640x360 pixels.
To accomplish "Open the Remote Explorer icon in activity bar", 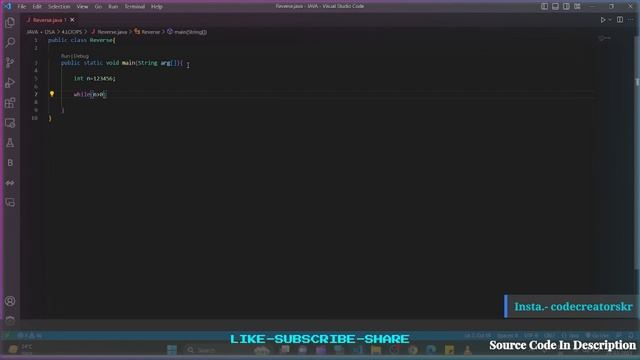I will coord(10,123).
